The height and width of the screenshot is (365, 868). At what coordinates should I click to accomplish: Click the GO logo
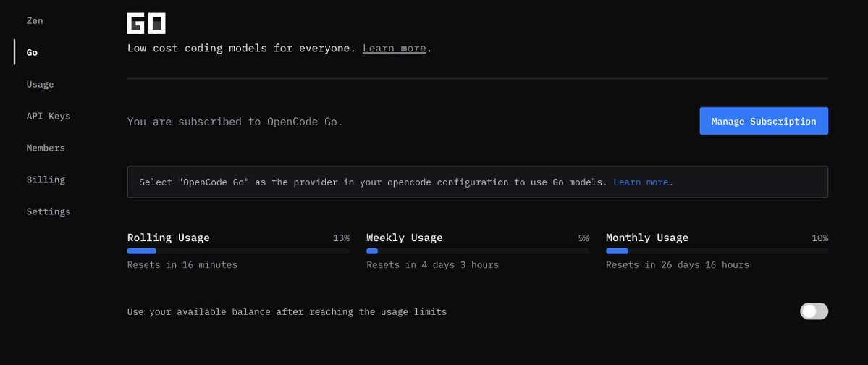pos(146,23)
